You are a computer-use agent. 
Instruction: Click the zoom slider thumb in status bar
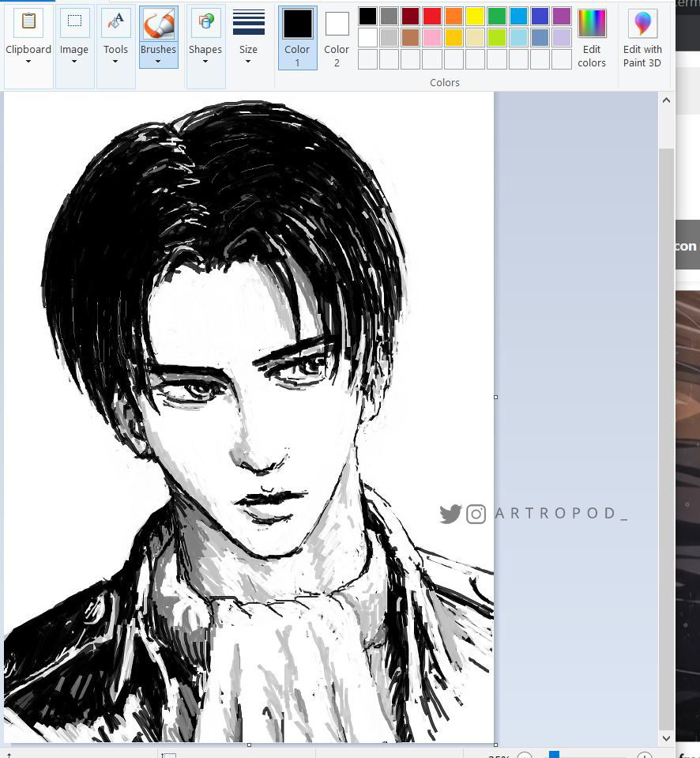554,755
